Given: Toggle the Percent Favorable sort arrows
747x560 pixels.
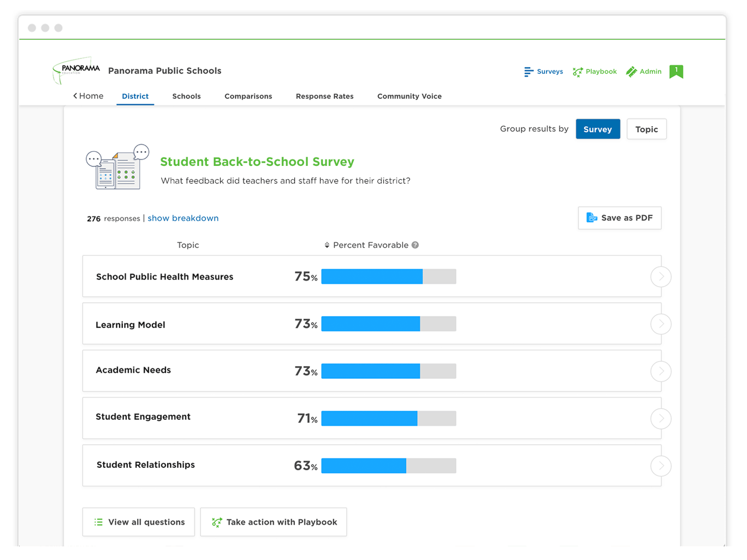Looking at the screenshot, I should (327, 245).
